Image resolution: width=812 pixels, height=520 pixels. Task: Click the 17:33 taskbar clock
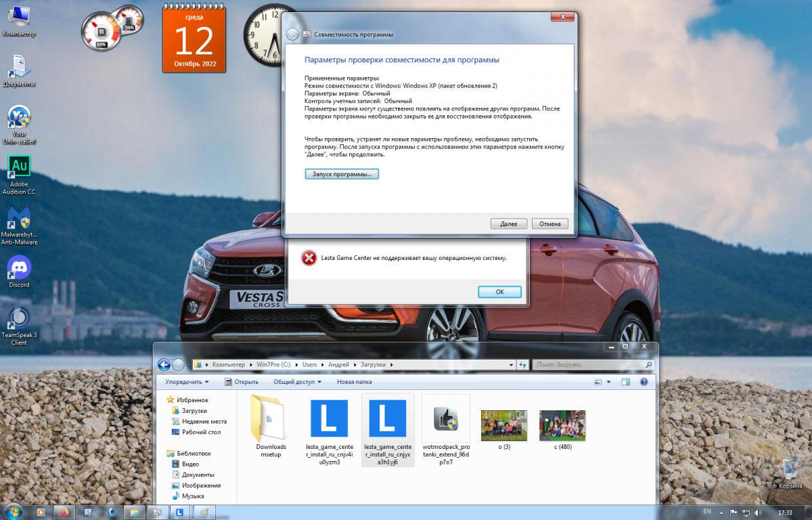pos(785,513)
